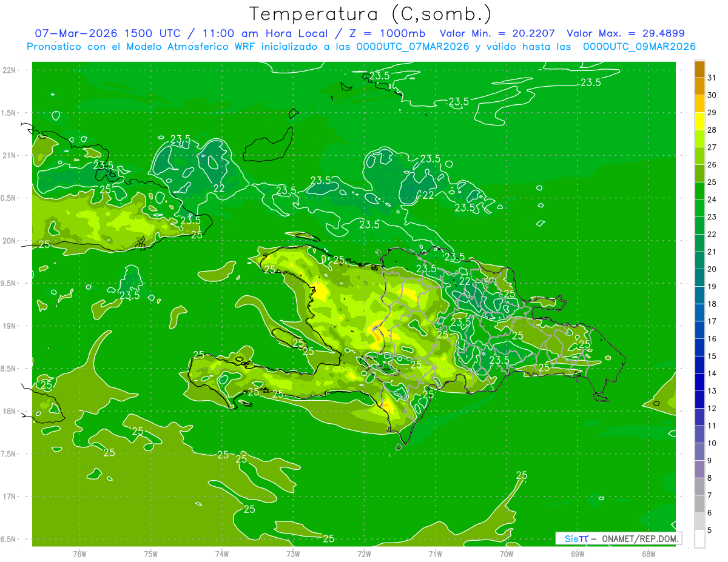Click the color scale label "19"

pyautogui.click(x=712, y=287)
